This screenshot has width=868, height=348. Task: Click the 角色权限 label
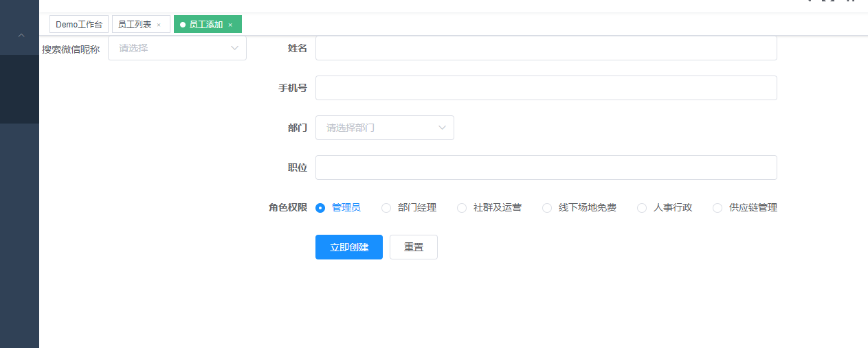tap(288, 207)
